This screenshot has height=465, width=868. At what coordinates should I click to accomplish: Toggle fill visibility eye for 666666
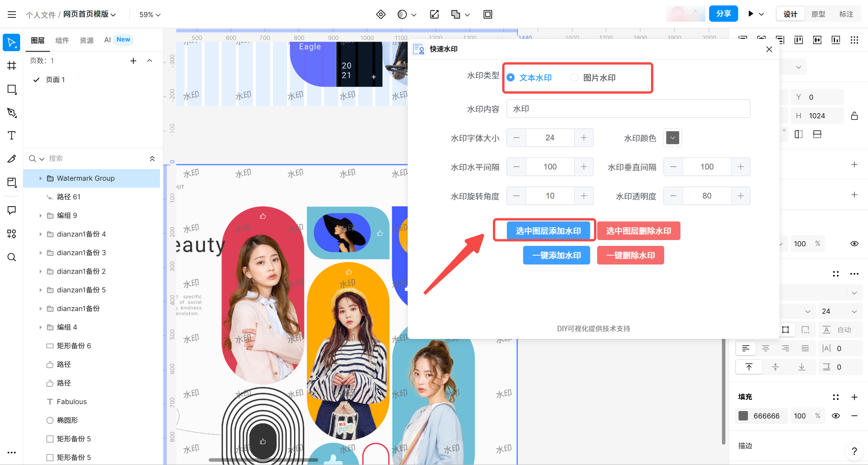pos(836,416)
